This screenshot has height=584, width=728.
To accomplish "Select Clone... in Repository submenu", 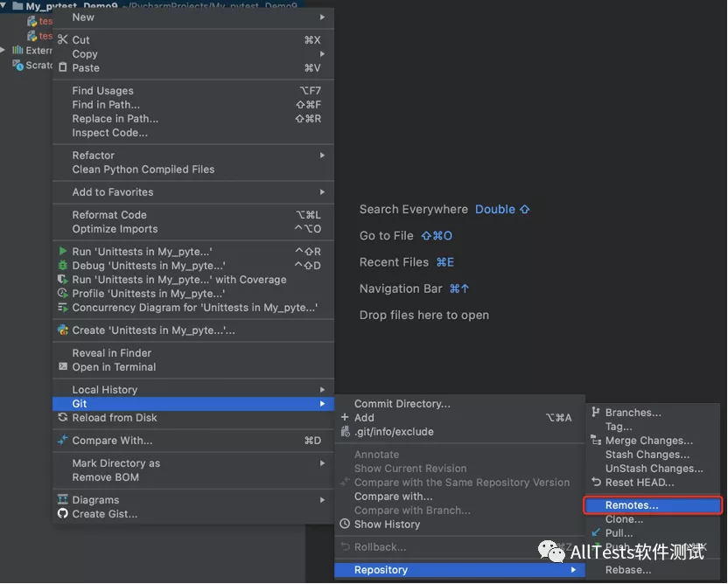I will pos(653,519).
